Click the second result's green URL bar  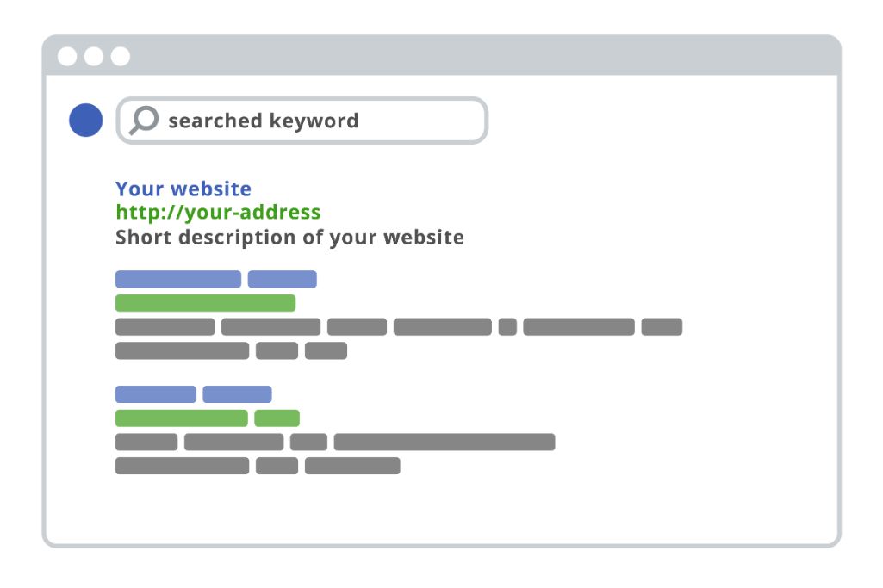coord(205,303)
